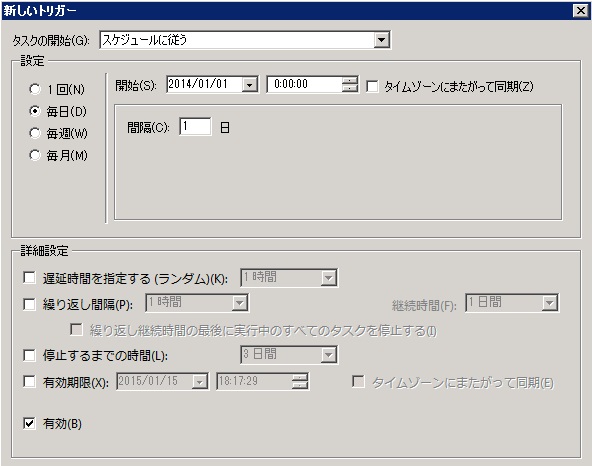The image size is (592, 466).
Task: Enable 有効期限(X) checkbox
Action: point(29,381)
